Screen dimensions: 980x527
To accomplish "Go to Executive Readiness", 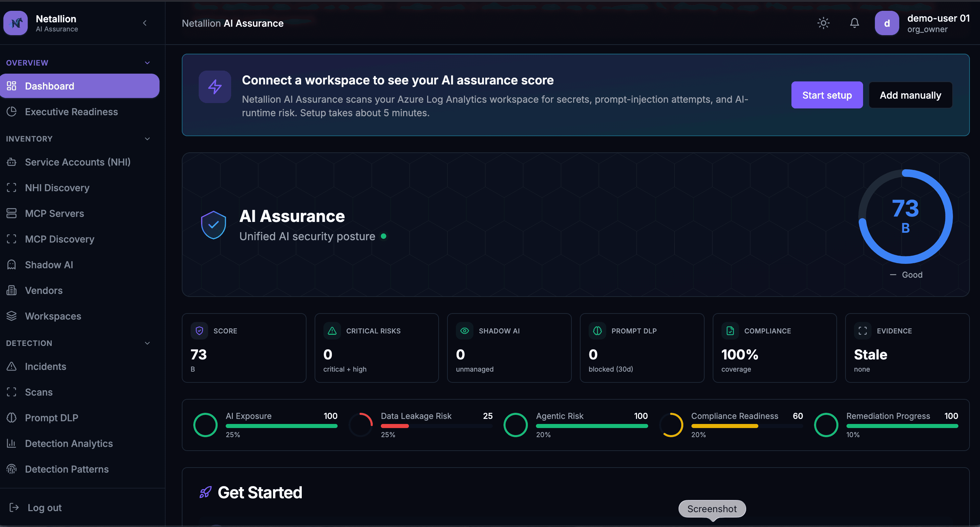I will pos(79,111).
